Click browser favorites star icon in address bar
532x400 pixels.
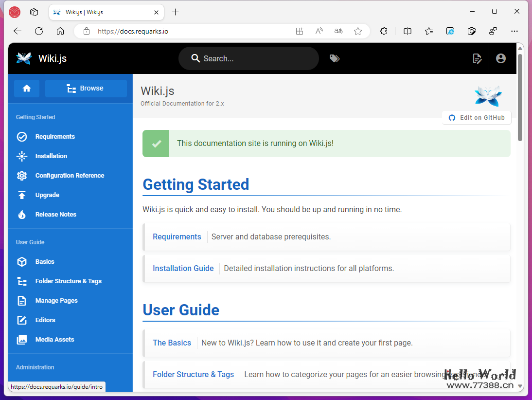pyautogui.click(x=358, y=31)
